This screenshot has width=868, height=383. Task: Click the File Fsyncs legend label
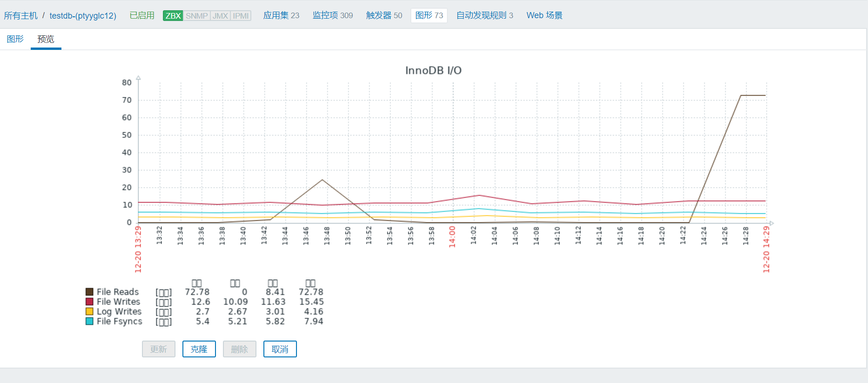(120, 321)
